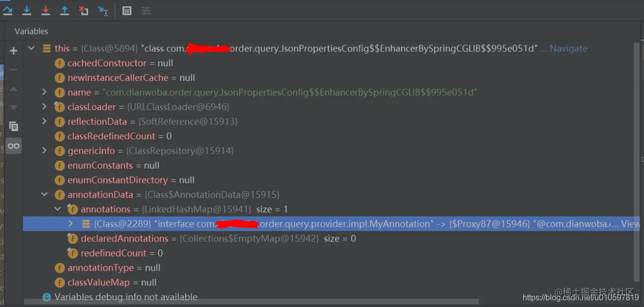Screen dimensions: 644x307
Task: Toggle the Show Watches glasses icon
Action: pos(13,146)
